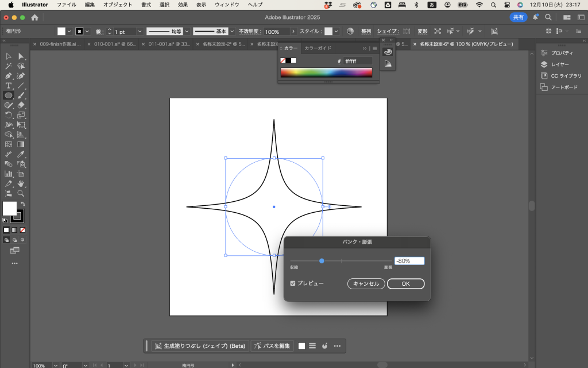Open the 効果 menu
Image resolution: width=588 pixels, height=368 pixels.
tap(183, 5)
